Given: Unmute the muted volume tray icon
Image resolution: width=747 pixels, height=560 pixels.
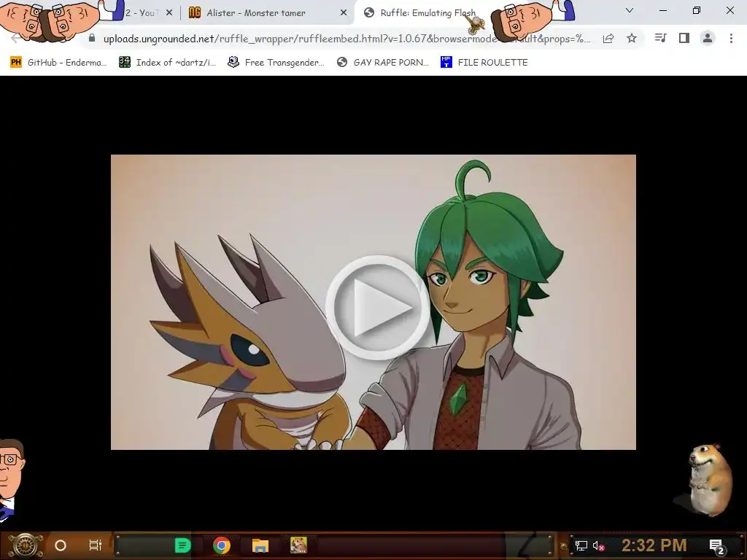Looking at the screenshot, I should (x=598, y=545).
